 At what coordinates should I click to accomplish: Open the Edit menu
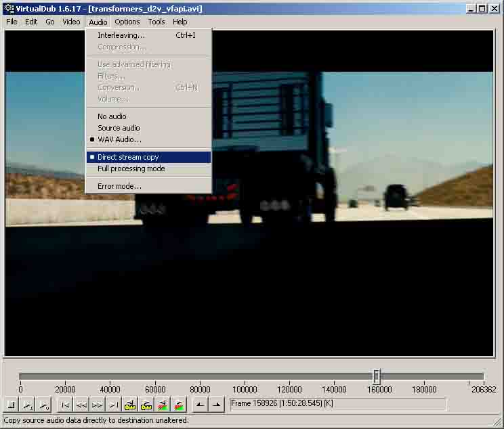pos(31,22)
